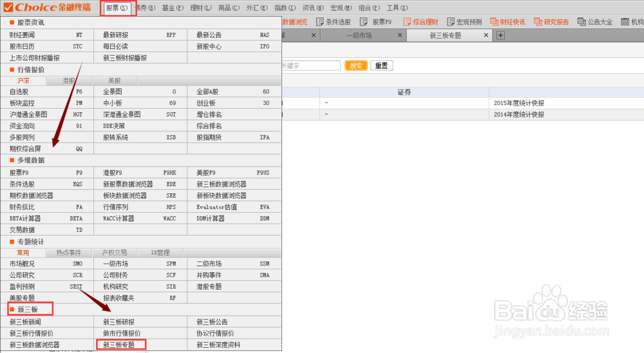The image size is (644, 353).
Task: Open the 基金(F) menu
Action: tap(173, 8)
